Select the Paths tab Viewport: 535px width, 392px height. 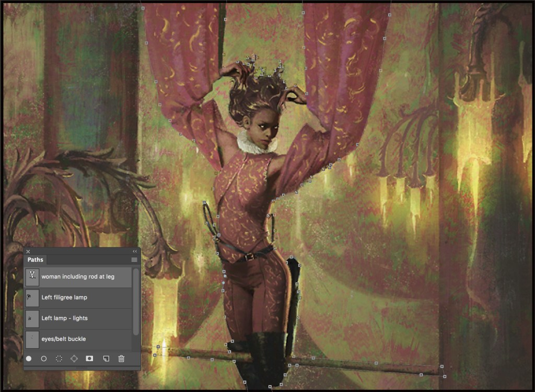[x=36, y=260]
